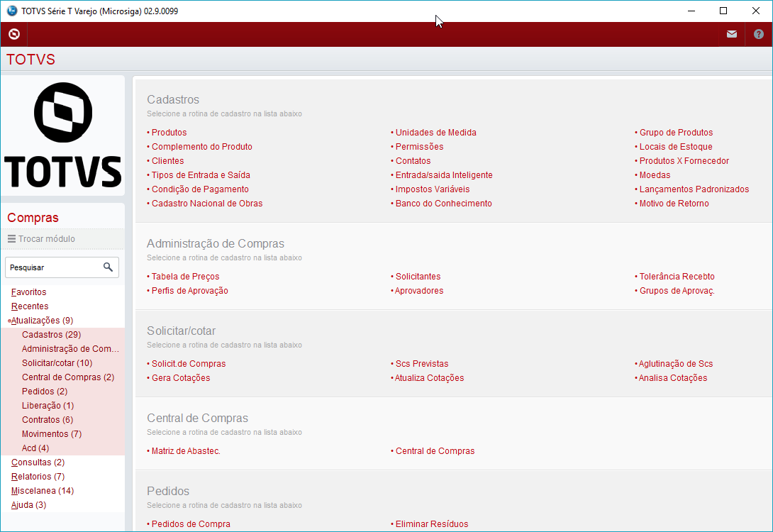The height and width of the screenshot is (532, 773).
Task: Click the Trocar módulo hamburger icon
Action: [x=11, y=238]
